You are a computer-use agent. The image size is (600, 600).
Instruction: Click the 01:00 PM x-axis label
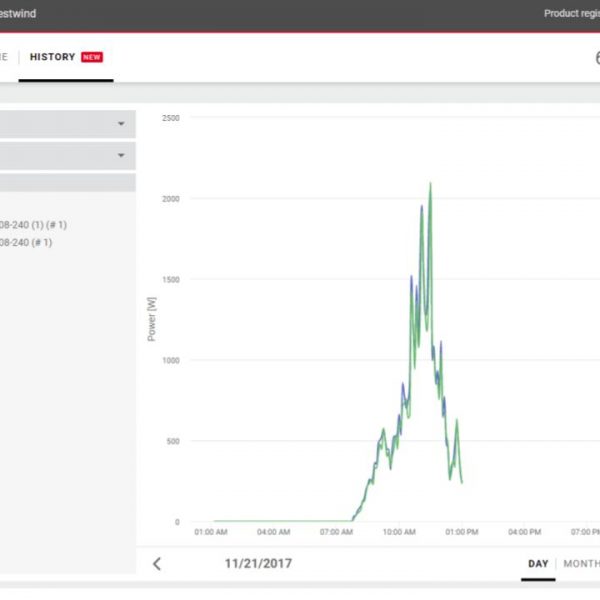[x=462, y=532]
